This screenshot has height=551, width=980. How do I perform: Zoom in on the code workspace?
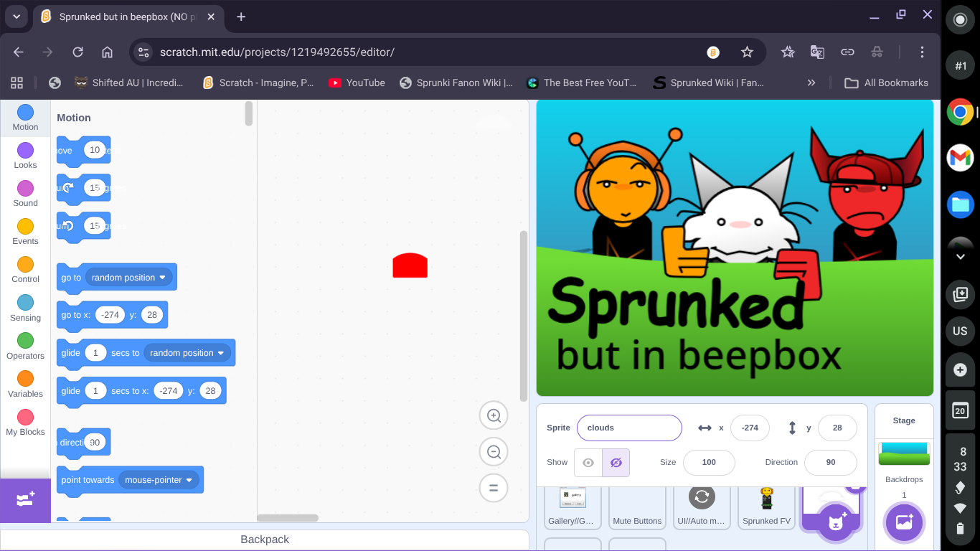pyautogui.click(x=494, y=415)
